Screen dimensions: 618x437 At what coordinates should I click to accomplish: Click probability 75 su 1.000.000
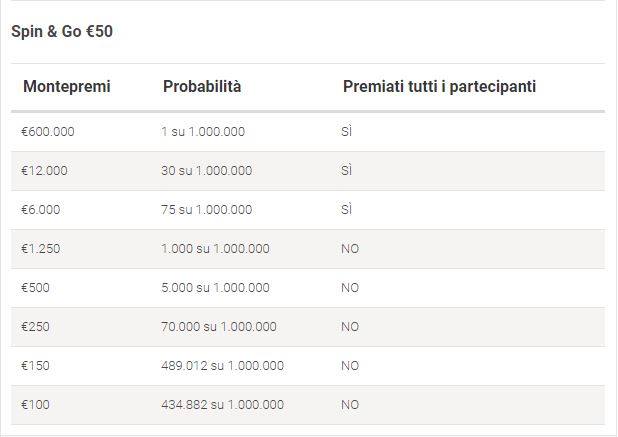coord(207,210)
